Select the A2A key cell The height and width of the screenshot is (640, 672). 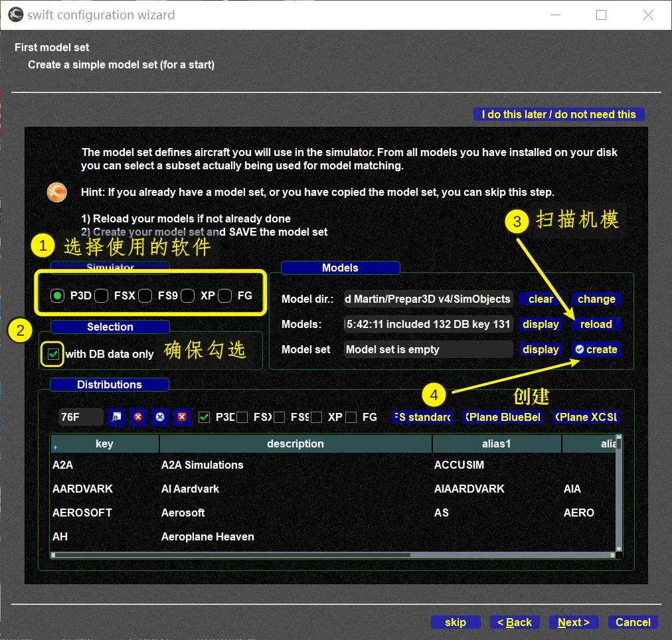click(104, 465)
